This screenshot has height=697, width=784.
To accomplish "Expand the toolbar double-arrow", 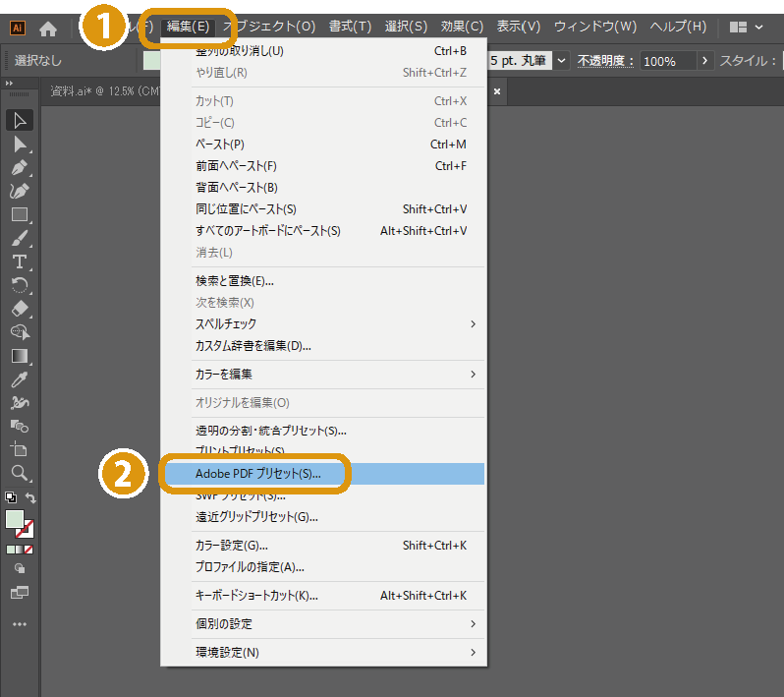I will (x=9, y=83).
